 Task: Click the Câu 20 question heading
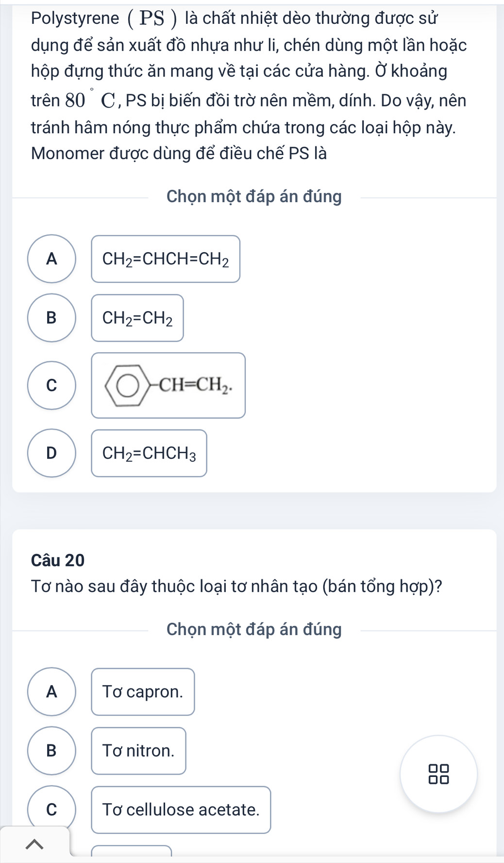point(58,560)
